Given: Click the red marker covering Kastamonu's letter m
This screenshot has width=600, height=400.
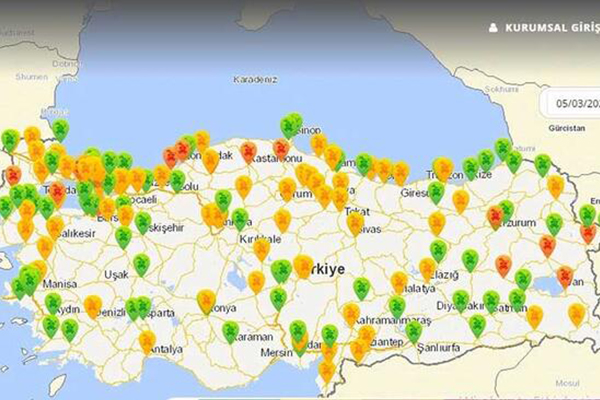Looking at the screenshot, I should (x=281, y=149).
